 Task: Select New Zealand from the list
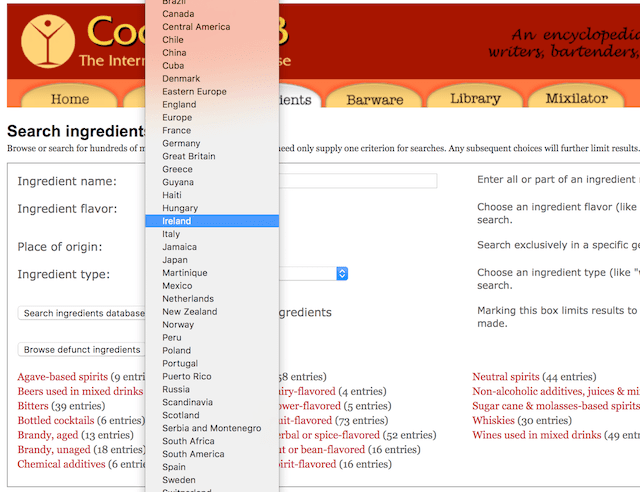tap(212, 312)
